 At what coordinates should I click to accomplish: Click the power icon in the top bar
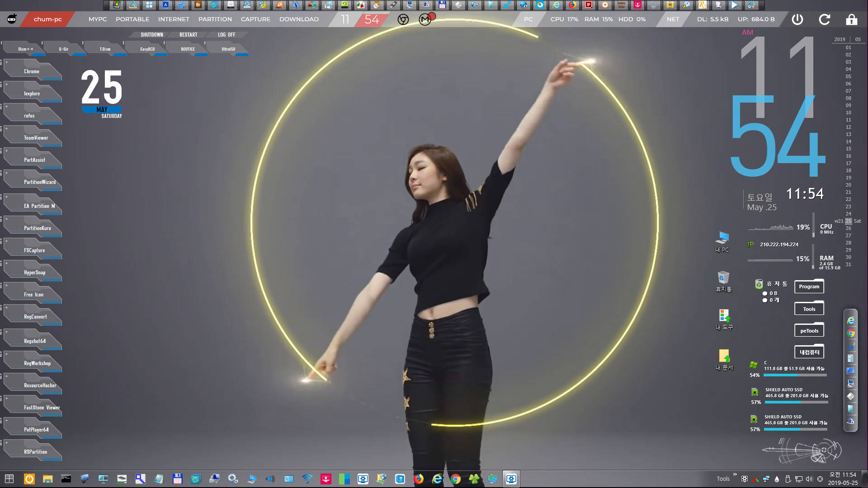[x=797, y=19]
